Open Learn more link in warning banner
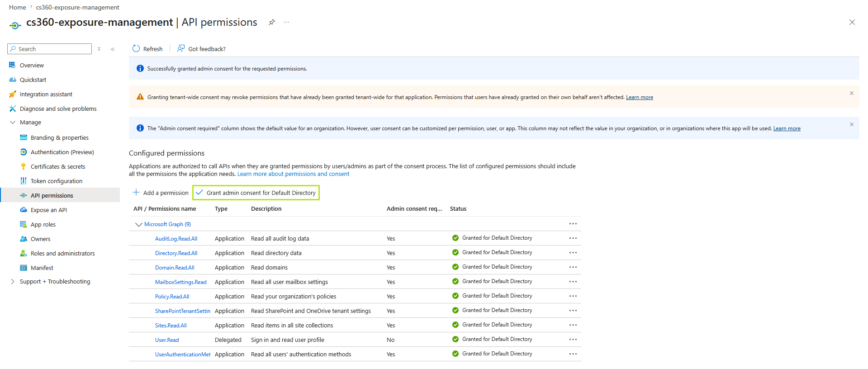The image size is (868, 369). (639, 97)
